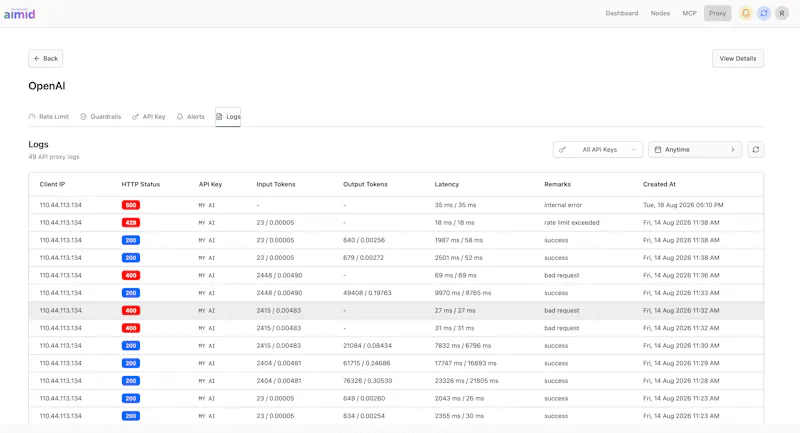Click output tokens '61715 / 0.24686'
The image size is (800, 433).
click(367, 363)
